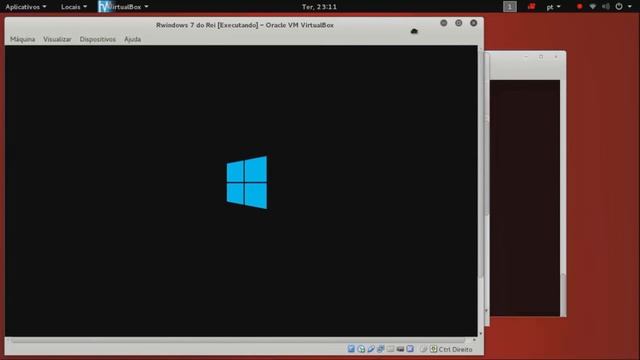The height and width of the screenshot is (360, 640).
Task: Click the red recording dot indicator
Action: click(x=579, y=7)
